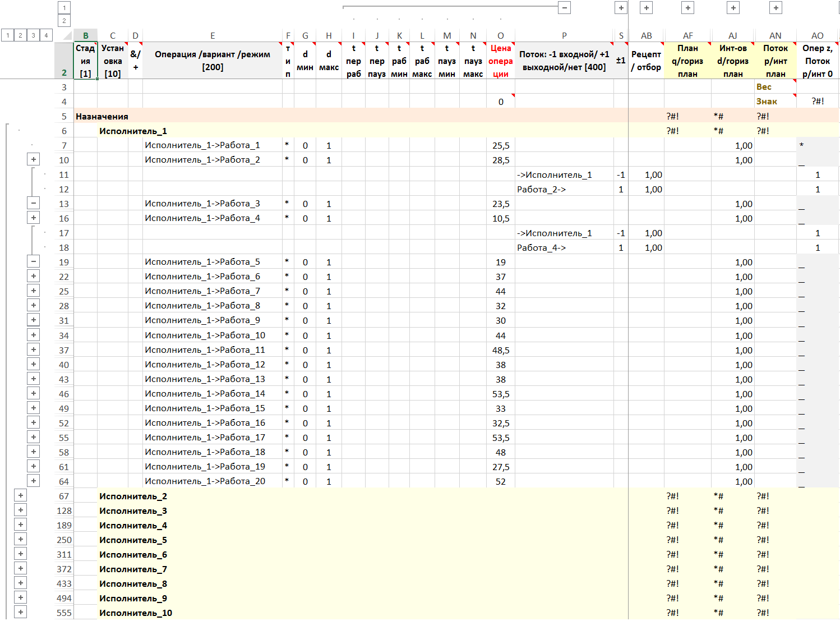The width and height of the screenshot is (840, 621).
Task: Expand the group at row 10 Работа_2
Action: coord(34,159)
